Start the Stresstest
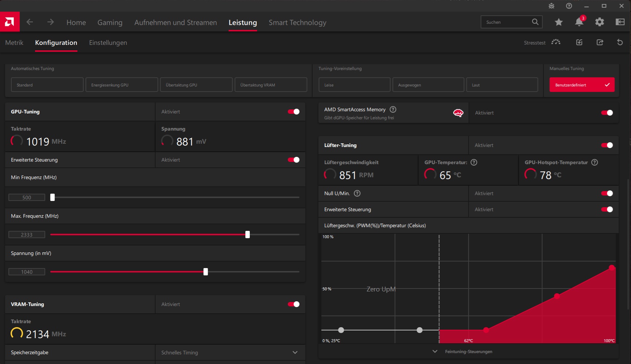This screenshot has width=631, height=364. (x=542, y=42)
